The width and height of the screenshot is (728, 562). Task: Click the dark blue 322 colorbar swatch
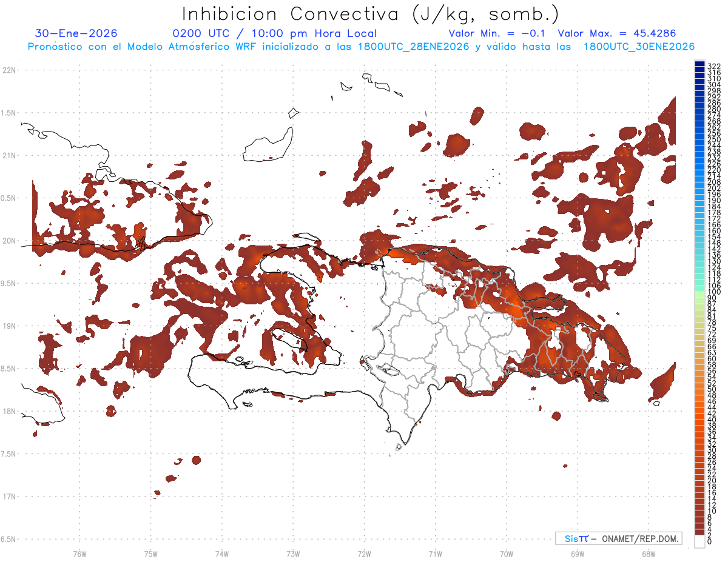point(699,64)
